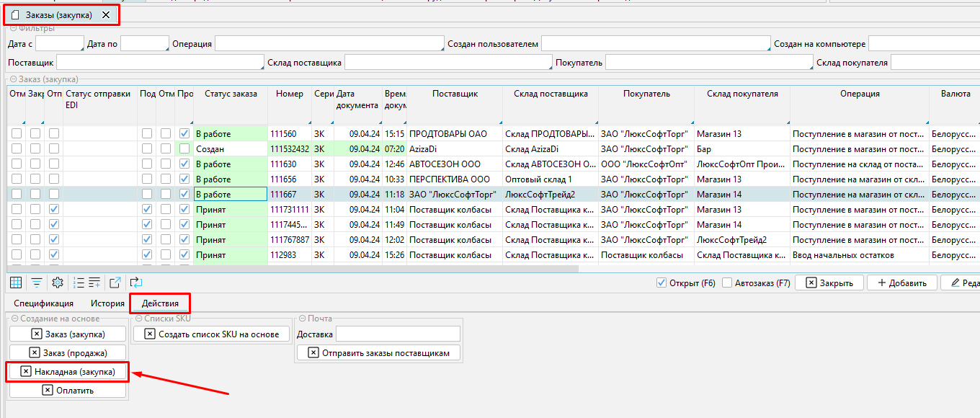Collapse the Создание на основе group
The height and width of the screenshot is (418, 980).
(x=14, y=319)
